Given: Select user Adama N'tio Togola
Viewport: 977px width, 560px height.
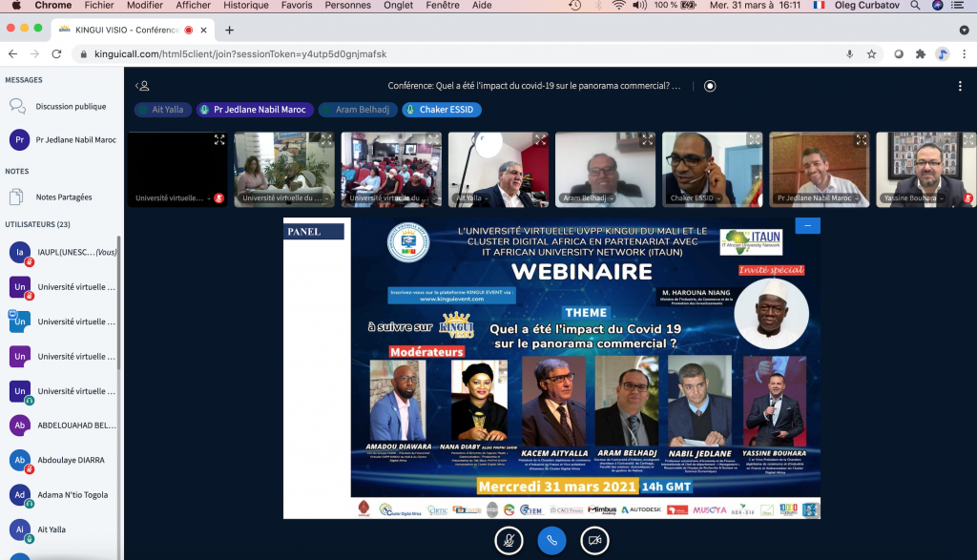Looking at the screenshot, I should point(61,495).
